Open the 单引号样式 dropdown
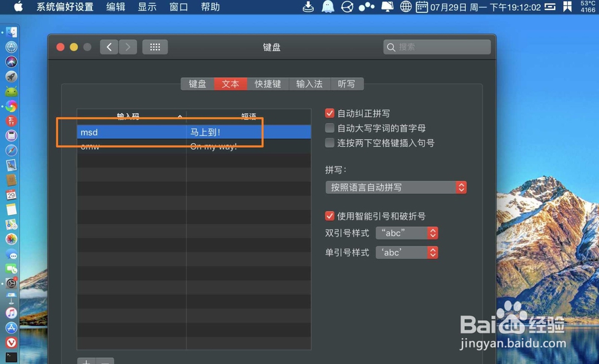This screenshot has width=599, height=364. pos(407,252)
